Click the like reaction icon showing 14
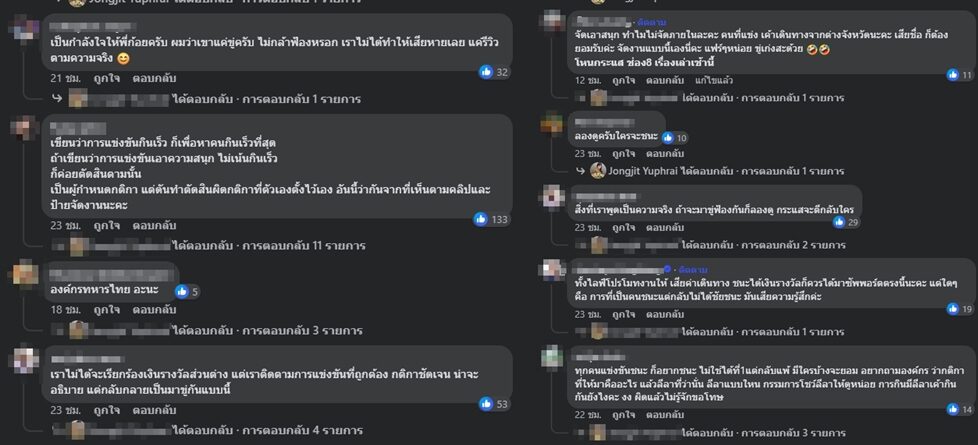 [x=952, y=409]
